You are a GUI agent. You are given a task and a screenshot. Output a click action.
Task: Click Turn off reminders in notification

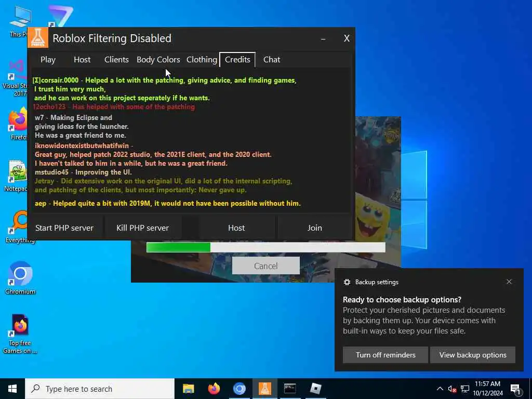pos(385,355)
